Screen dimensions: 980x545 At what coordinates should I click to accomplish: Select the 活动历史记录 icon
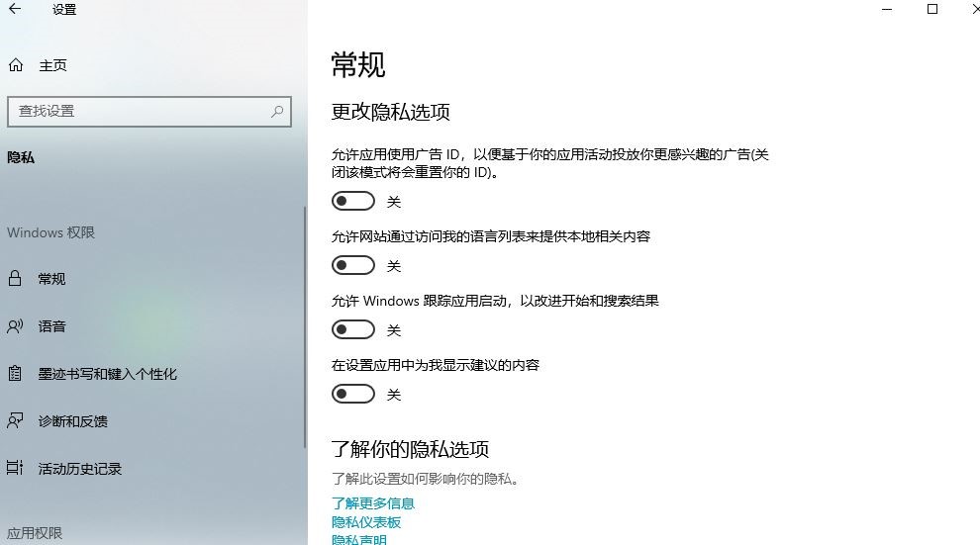click(x=15, y=468)
